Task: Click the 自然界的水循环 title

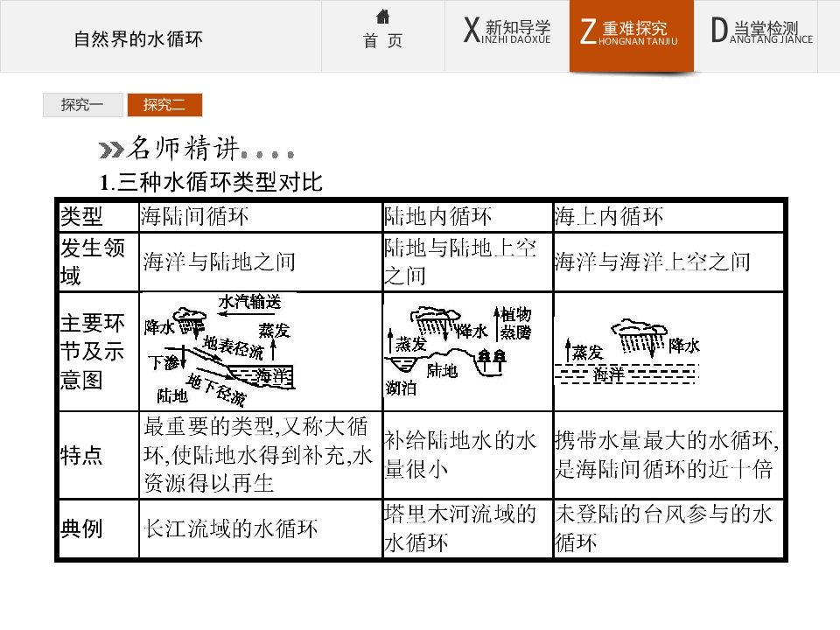Action: (138, 39)
